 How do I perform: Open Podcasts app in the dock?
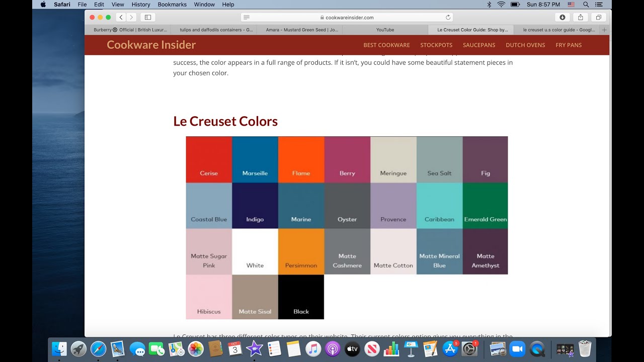pyautogui.click(x=333, y=348)
